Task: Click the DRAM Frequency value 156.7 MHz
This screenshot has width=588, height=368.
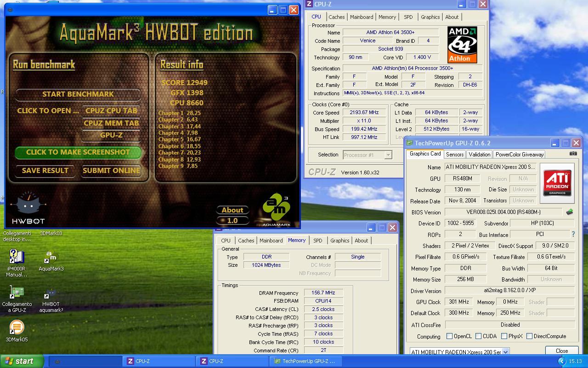Action: click(x=323, y=293)
